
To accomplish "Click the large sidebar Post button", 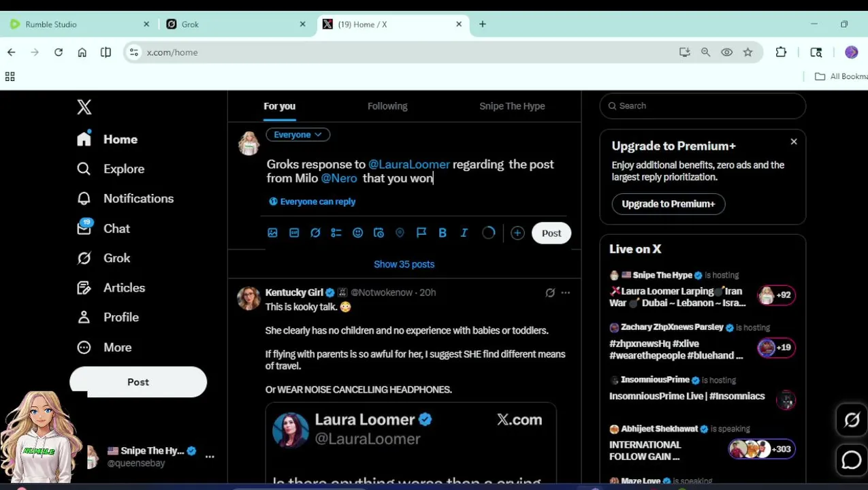I will pyautogui.click(x=138, y=382).
